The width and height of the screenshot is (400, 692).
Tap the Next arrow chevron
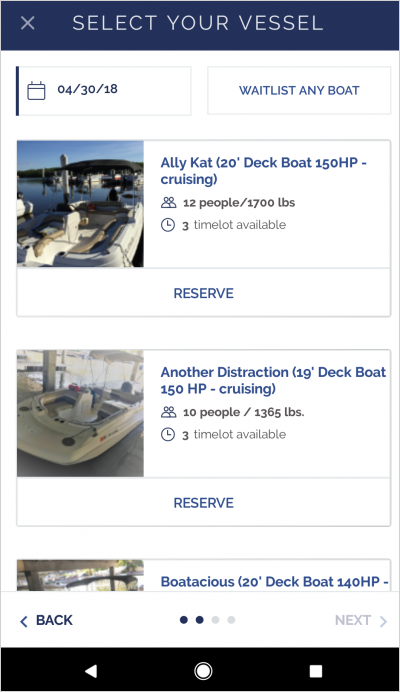pyautogui.click(x=383, y=621)
